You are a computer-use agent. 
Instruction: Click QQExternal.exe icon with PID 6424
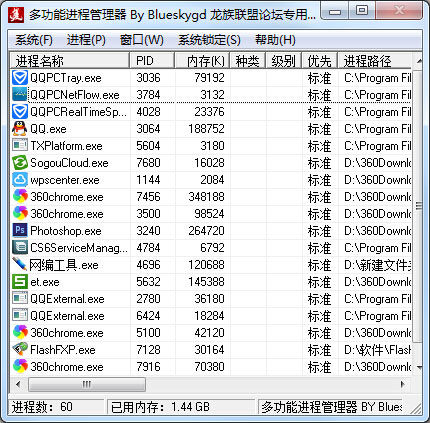tap(20, 316)
